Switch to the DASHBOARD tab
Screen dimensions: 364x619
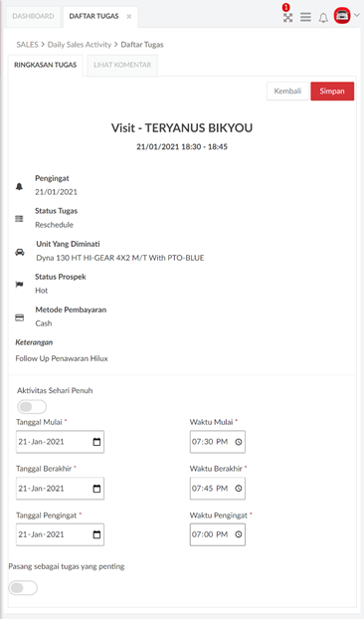point(33,16)
